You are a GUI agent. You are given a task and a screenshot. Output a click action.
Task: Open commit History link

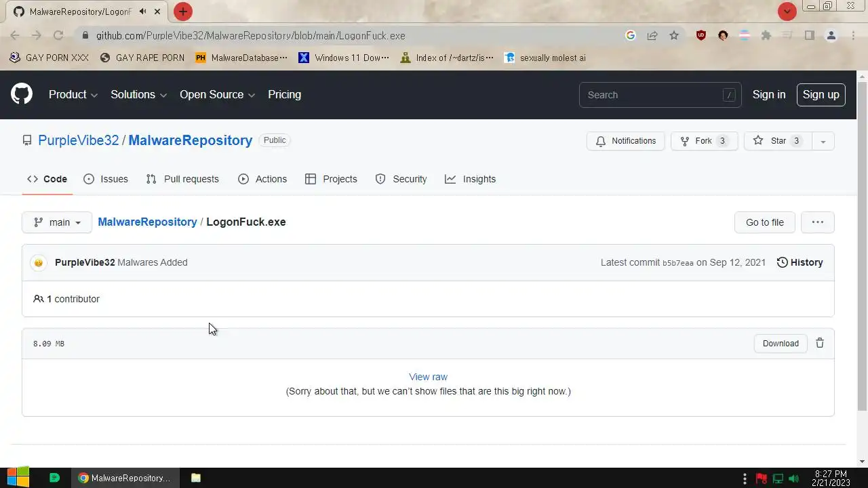tap(800, 262)
